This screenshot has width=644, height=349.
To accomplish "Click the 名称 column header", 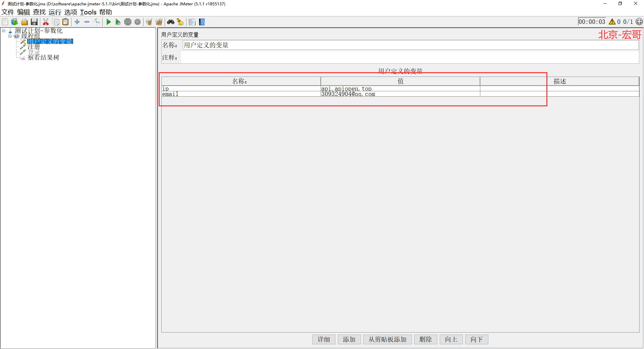I will click(241, 81).
